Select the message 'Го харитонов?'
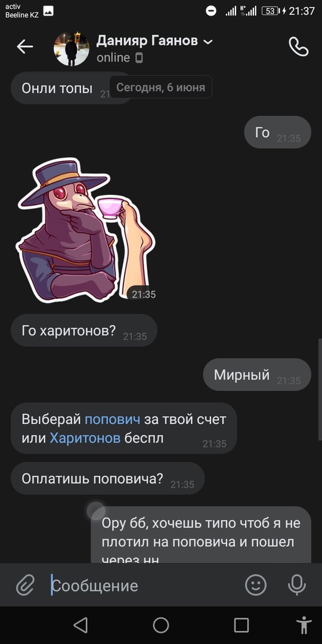 click(x=84, y=330)
